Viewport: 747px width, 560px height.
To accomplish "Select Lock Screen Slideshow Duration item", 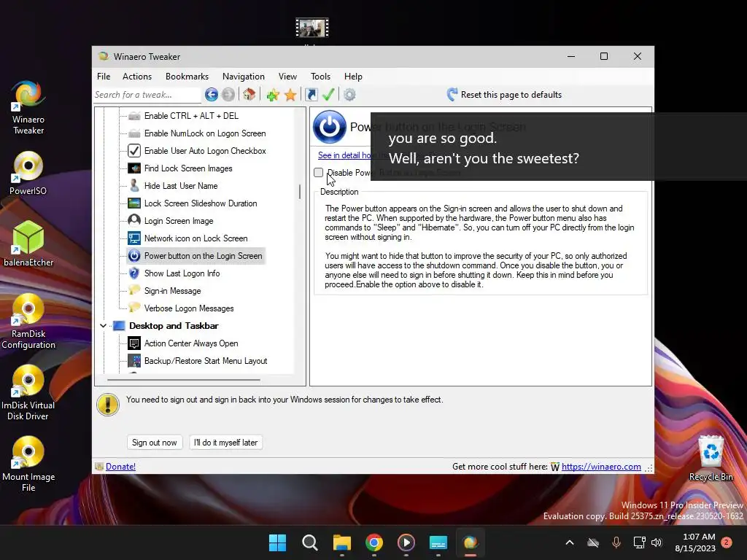I will (x=201, y=203).
